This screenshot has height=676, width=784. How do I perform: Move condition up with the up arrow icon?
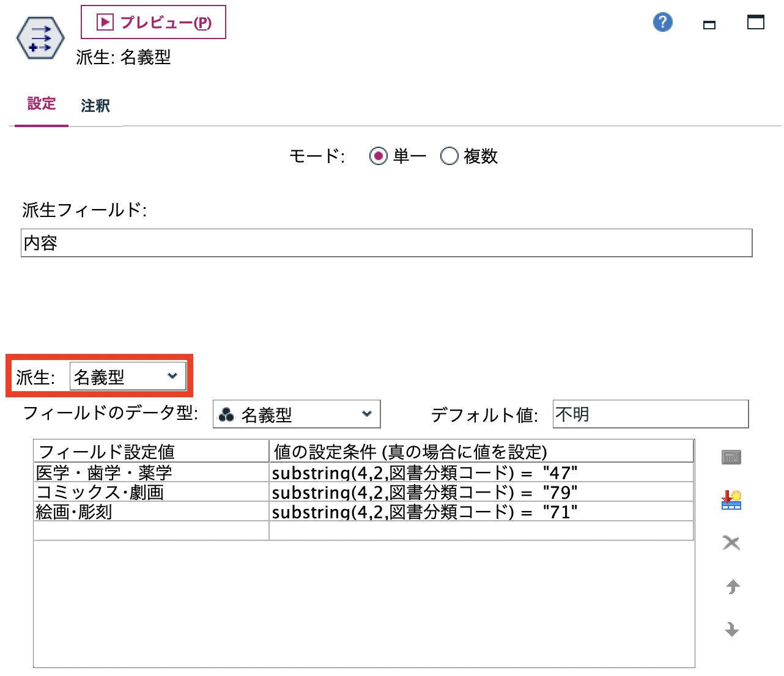(731, 586)
